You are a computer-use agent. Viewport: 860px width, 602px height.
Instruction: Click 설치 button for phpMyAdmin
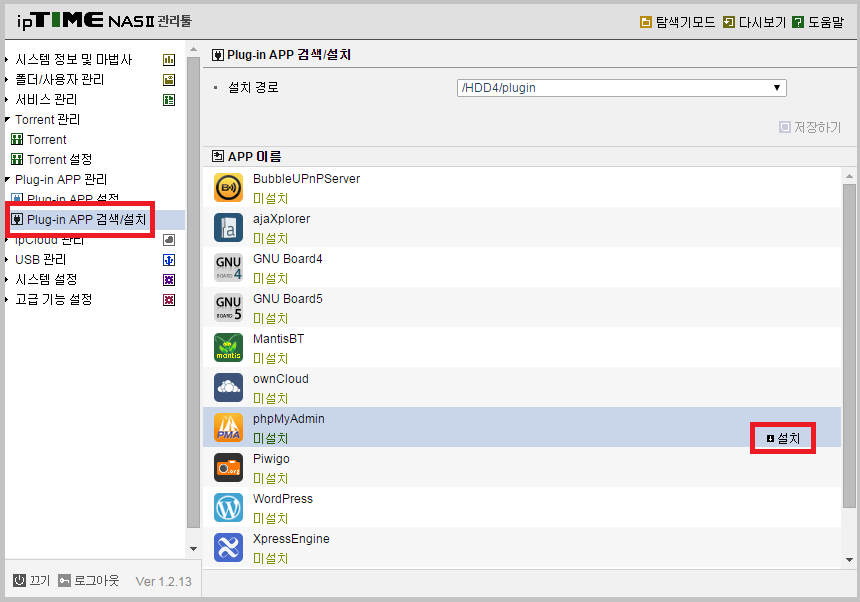pos(783,438)
